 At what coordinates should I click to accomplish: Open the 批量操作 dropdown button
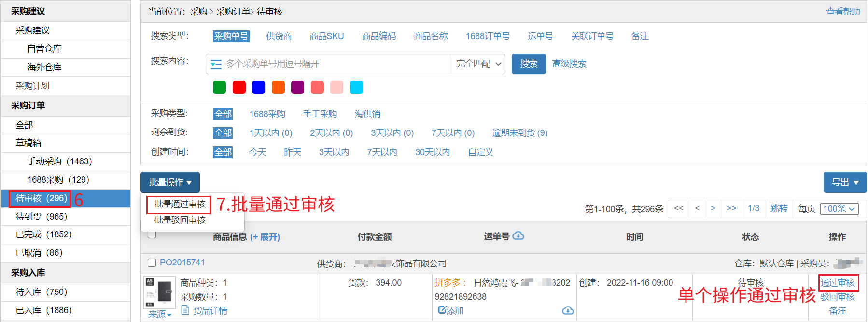pos(170,182)
